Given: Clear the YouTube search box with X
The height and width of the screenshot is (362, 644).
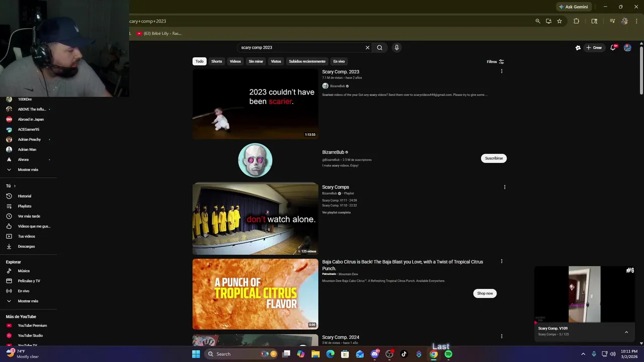Looking at the screenshot, I should pos(367,48).
